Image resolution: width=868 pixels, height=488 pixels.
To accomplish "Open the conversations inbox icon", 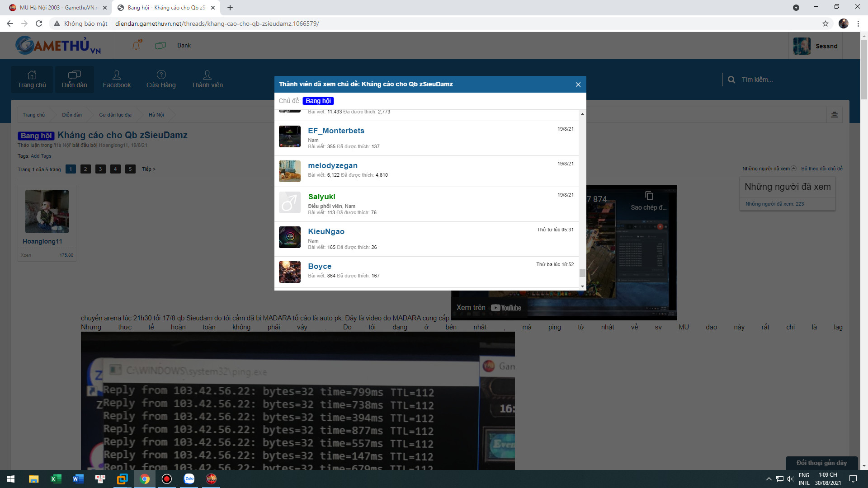I will click(x=160, y=45).
